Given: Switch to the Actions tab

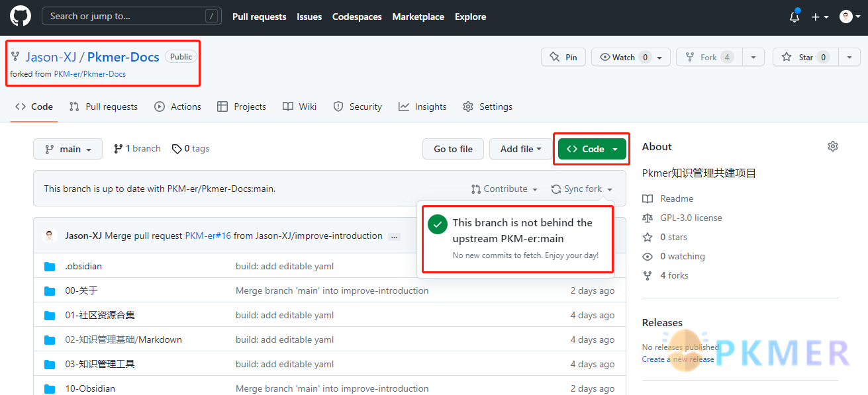Looking at the screenshot, I should [x=177, y=107].
